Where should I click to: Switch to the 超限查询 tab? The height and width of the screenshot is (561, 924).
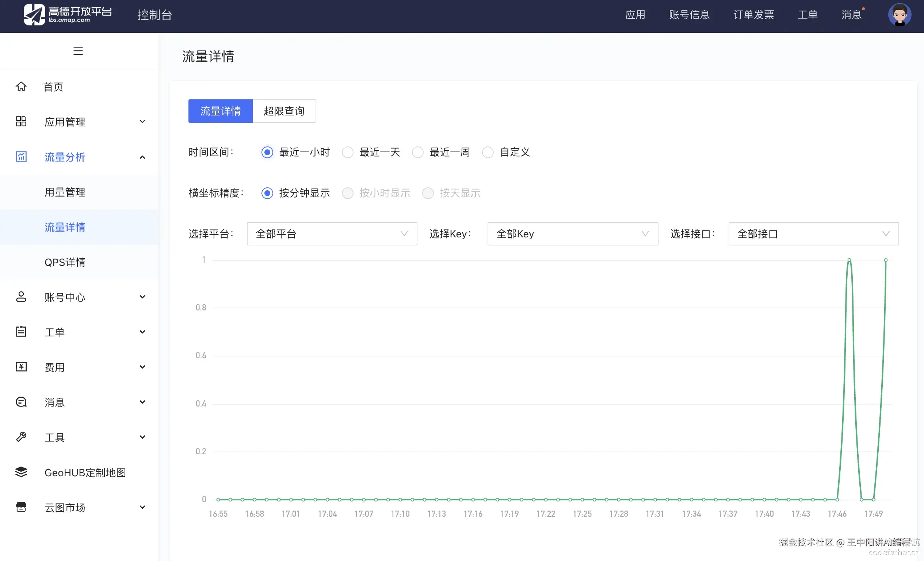(x=284, y=111)
